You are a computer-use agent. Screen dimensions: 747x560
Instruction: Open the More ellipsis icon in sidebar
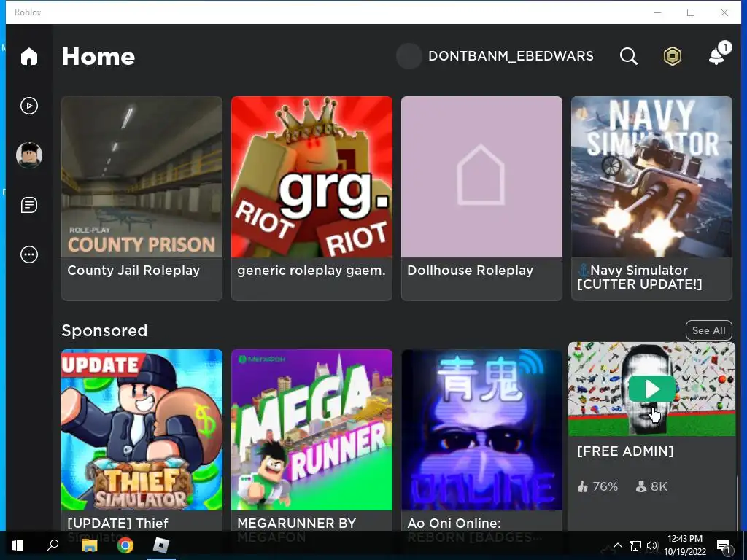(29, 254)
